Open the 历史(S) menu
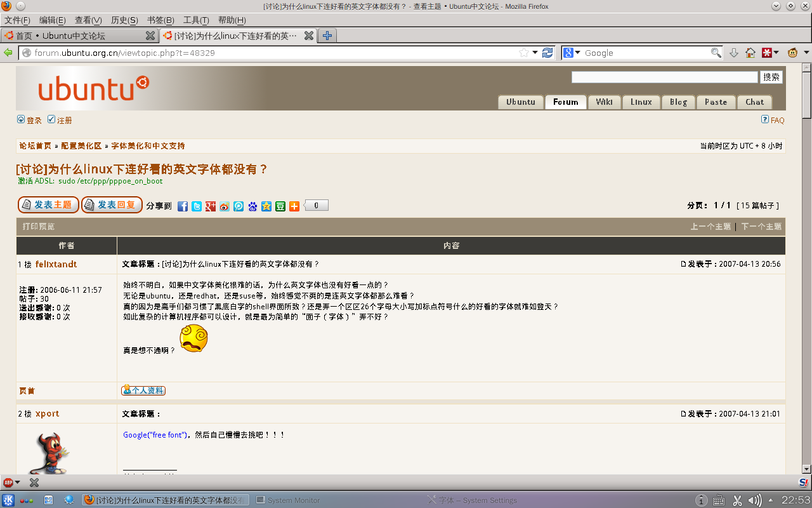 coord(124,20)
